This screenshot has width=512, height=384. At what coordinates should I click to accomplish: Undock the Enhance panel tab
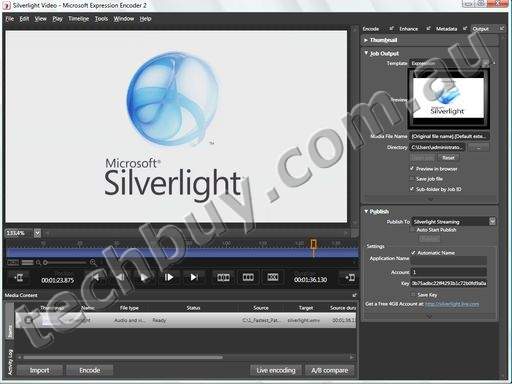pos(428,29)
